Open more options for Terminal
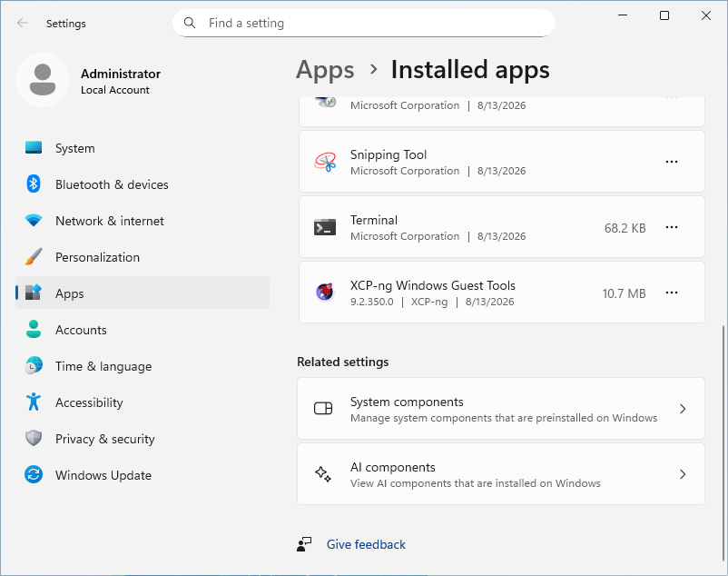 point(672,227)
